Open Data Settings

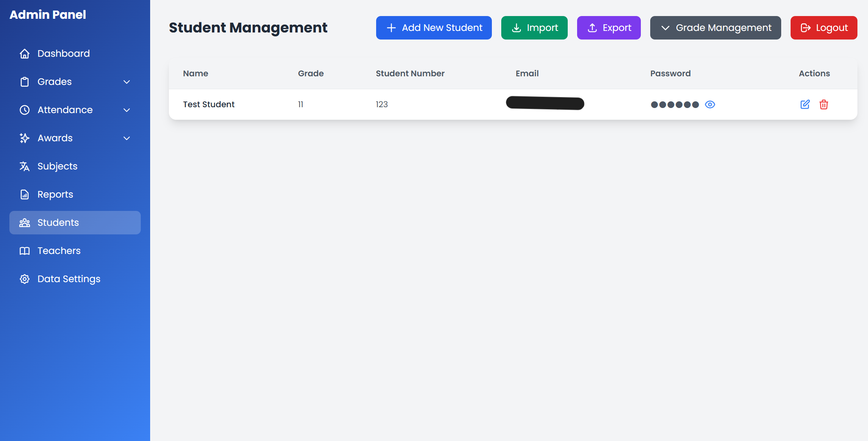point(75,279)
